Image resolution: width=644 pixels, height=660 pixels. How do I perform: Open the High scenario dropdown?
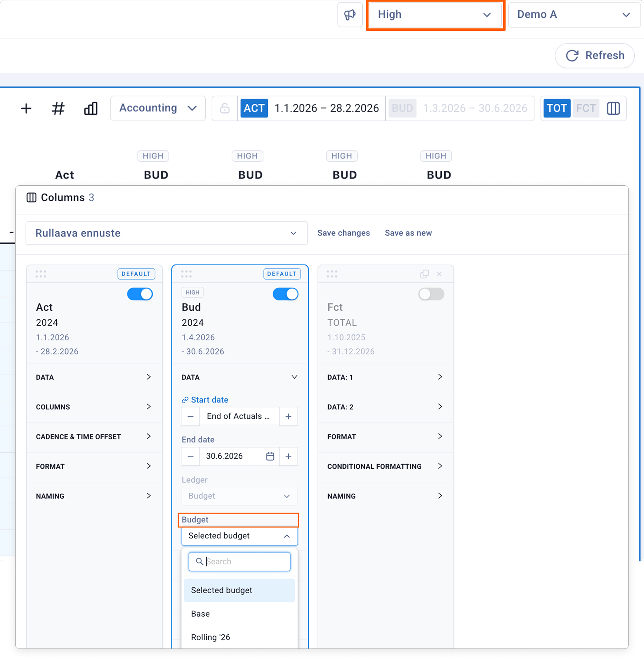click(435, 14)
